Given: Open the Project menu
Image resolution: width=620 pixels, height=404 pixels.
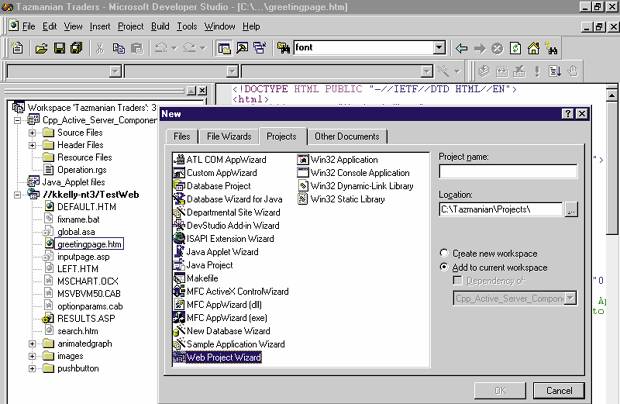Looking at the screenshot, I should 130,26.
